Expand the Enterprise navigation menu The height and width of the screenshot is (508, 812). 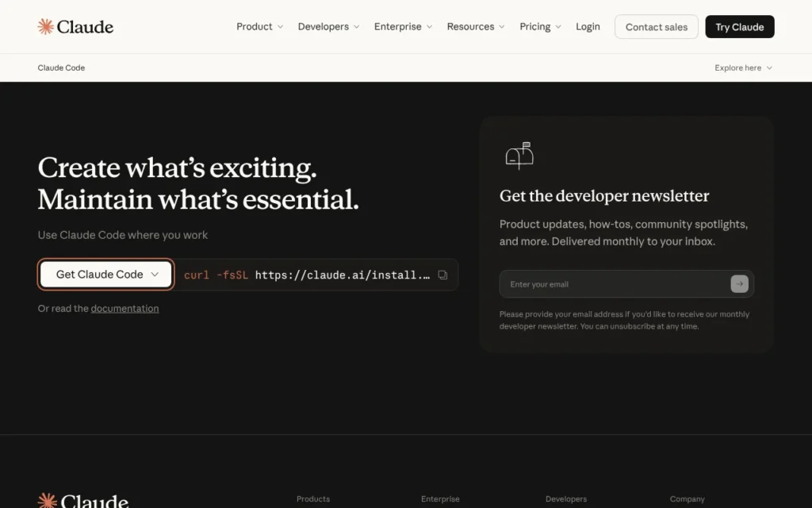pyautogui.click(x=403, y=26)
